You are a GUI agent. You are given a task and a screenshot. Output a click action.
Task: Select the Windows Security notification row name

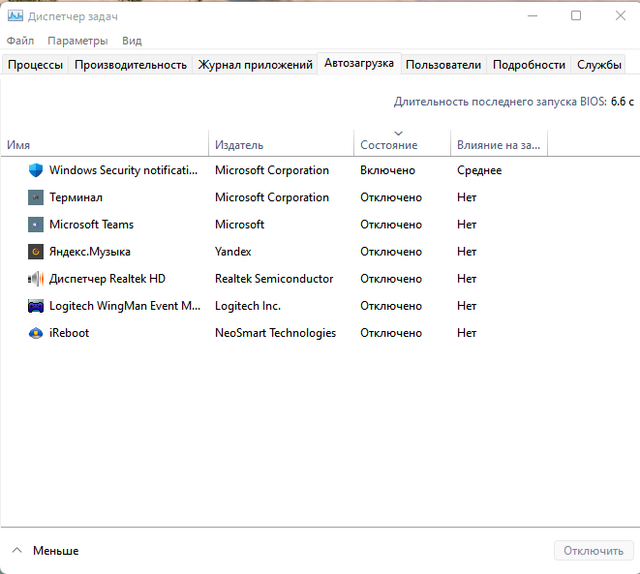[123, 170]
